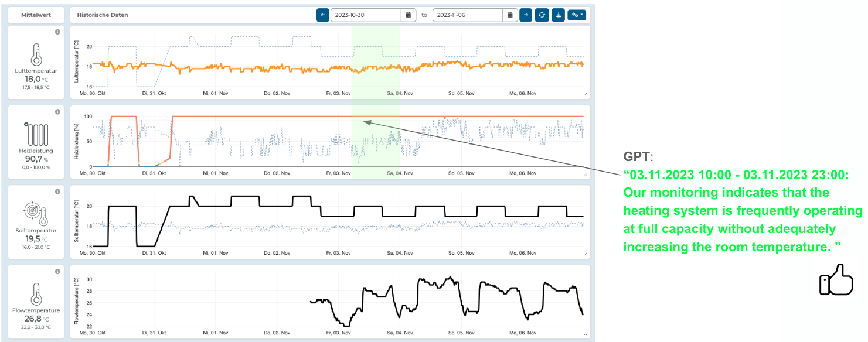The image size is (868, 342).
Task: Click 'Mo, 06. Nov' label on Flowtemperature axis
Action: pyautogui.click(x=522, y=333)
